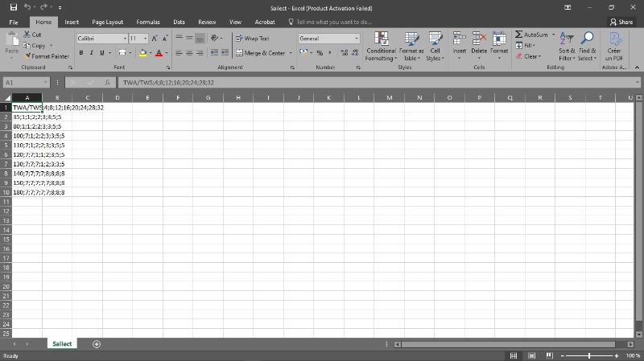Screen dimensions: 644x361
Task: Switch to the Formulas tab
Action: coord(148,23)
